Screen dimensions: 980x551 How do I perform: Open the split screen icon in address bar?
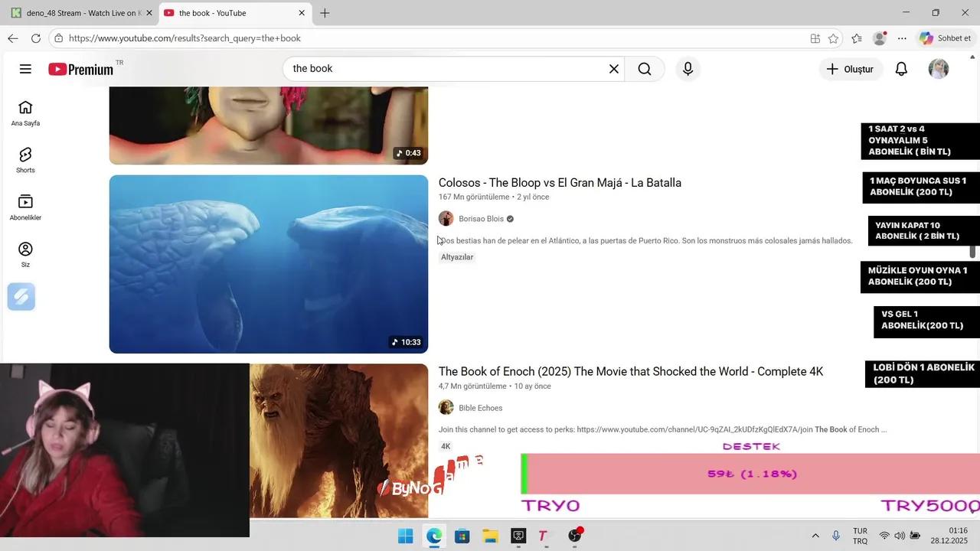tap(815, 38)
